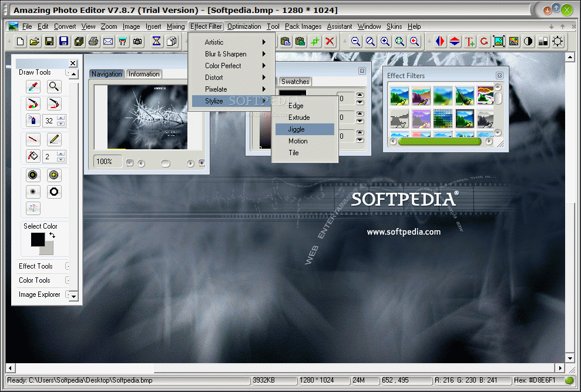Select the colorful dots scatter tool
This screenshot has height=392, width=581.
tap(33, 208)
